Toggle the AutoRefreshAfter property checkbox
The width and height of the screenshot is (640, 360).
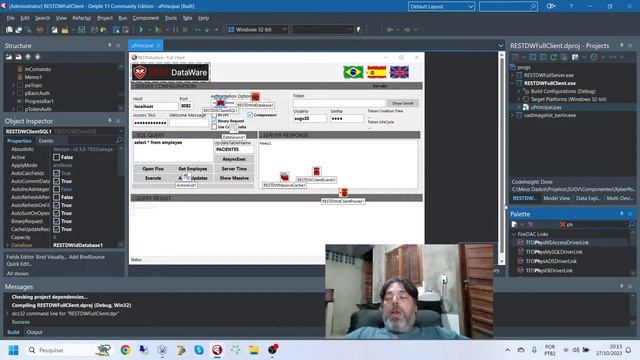[56, 197]
